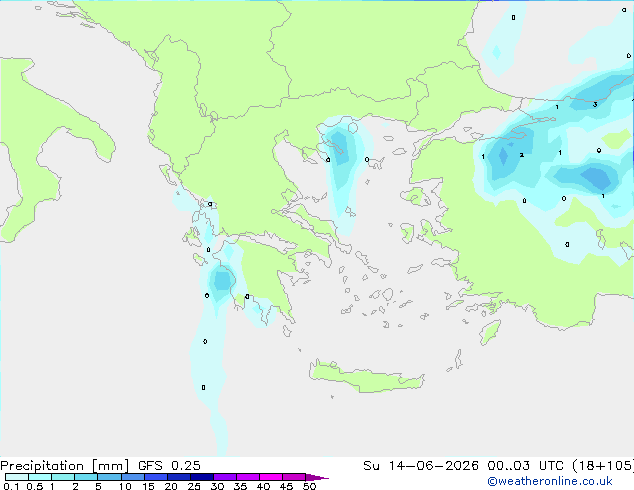The image size is (634, 490).
Task: Click the island of Crete on the map
Action: click(366, 376)
